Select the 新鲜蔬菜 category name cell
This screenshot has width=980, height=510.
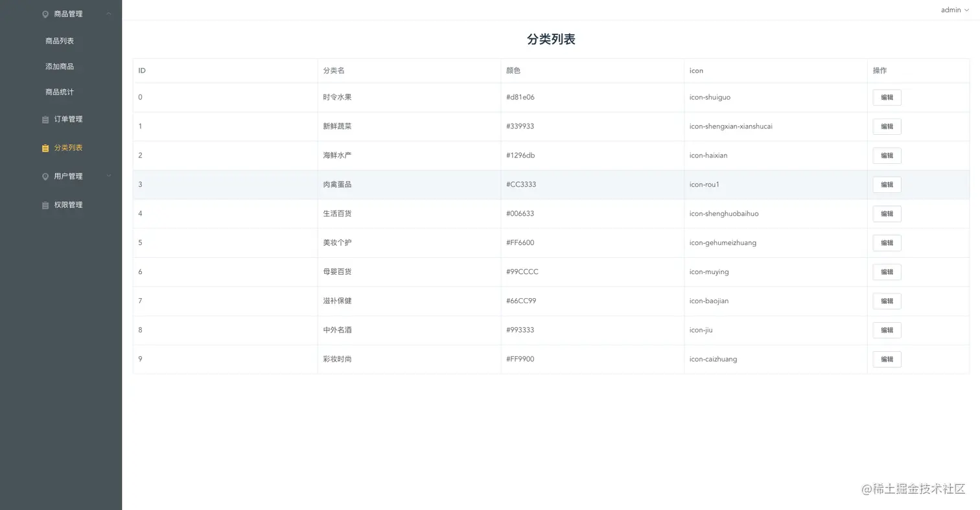click(x=409, y=126)
